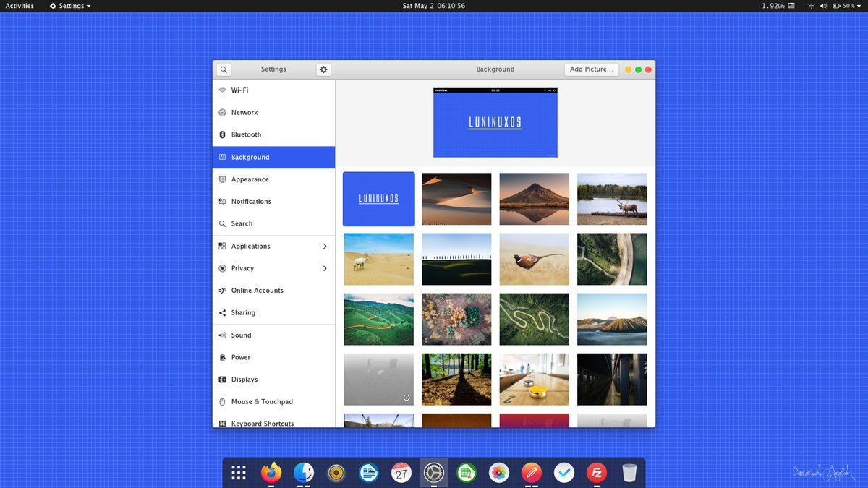The height and width of the screenshot is (488, 868).
Task: Open Bluetooth settings from the sidebar
Action: click(246, 134)
